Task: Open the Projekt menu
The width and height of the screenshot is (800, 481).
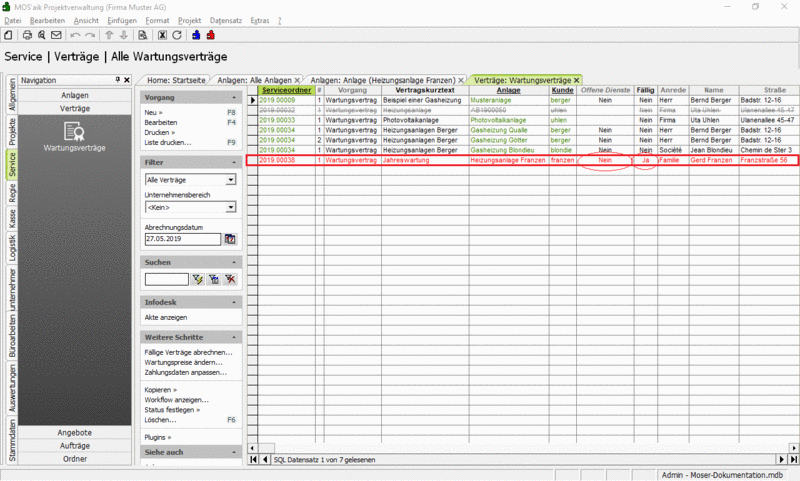Action: [x=189, y=20]
